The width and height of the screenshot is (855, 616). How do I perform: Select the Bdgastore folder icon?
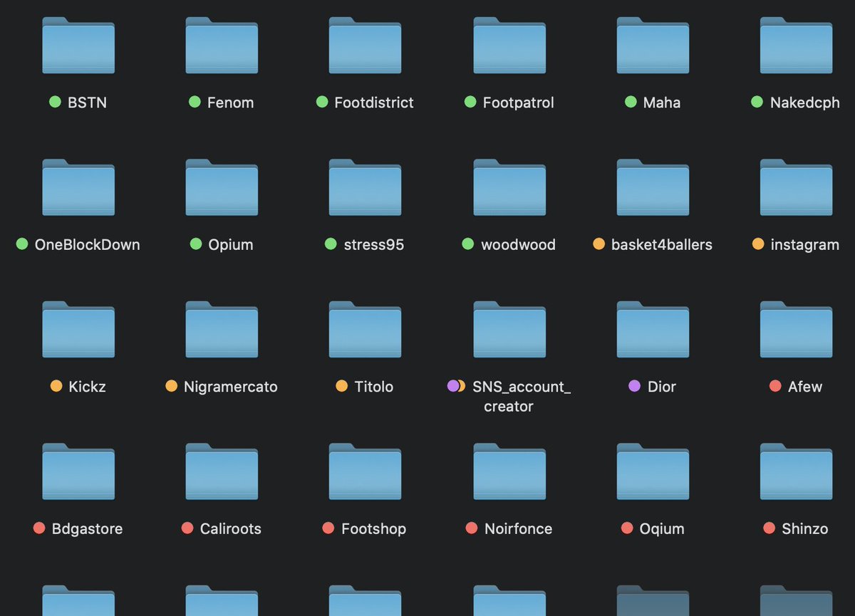78,471
